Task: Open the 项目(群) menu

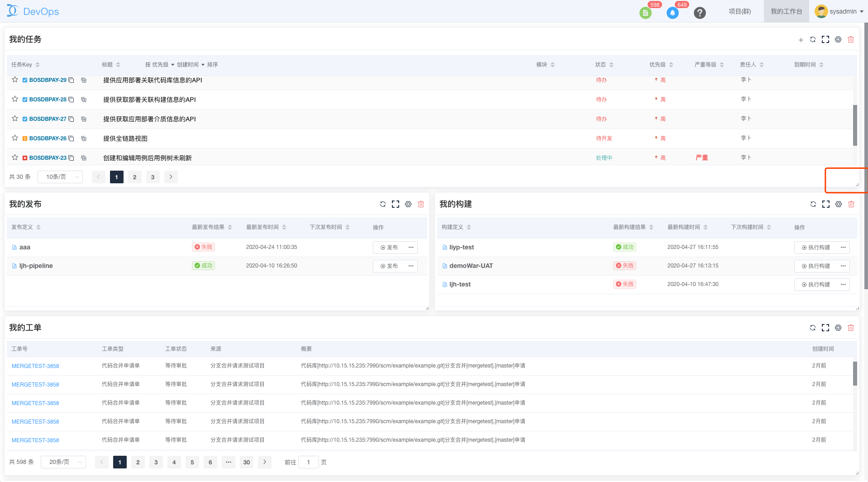Action: [x=739, y=11]
